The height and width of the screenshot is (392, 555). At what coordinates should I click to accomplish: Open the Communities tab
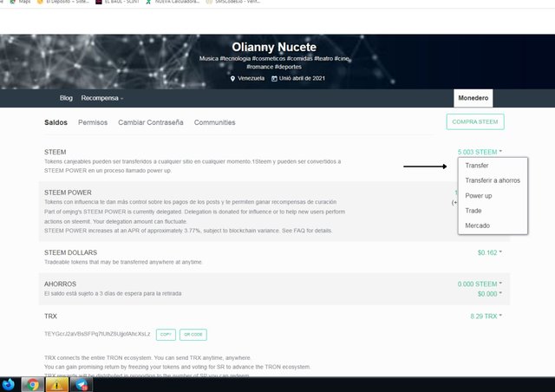coord(214,122)
